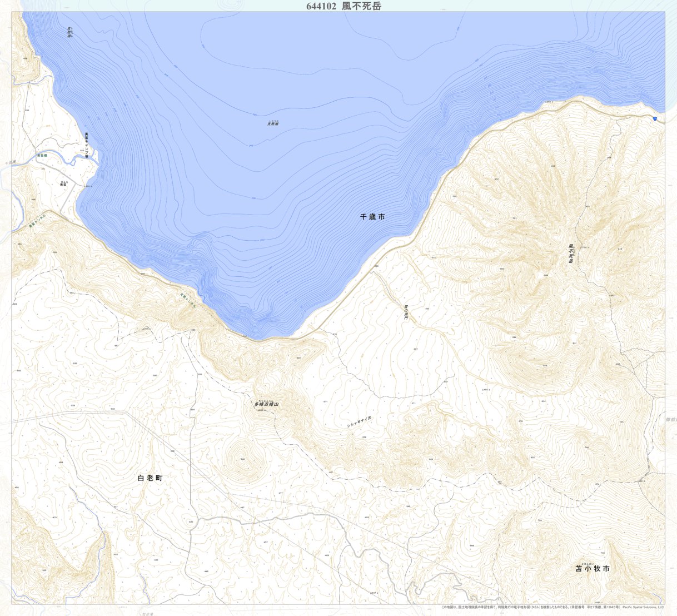Select the 千歳市 city label
The image size is (677, 616).
click(x=372, y=217)
